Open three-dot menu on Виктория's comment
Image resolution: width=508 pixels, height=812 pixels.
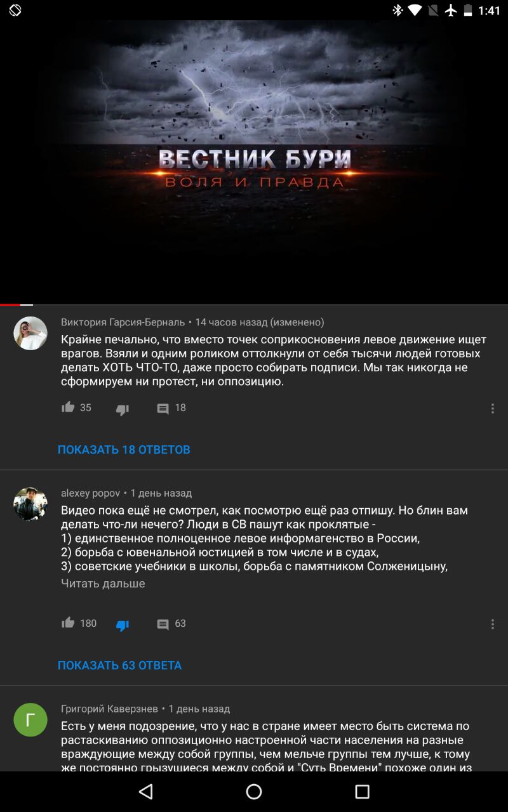tap(493, 409)
